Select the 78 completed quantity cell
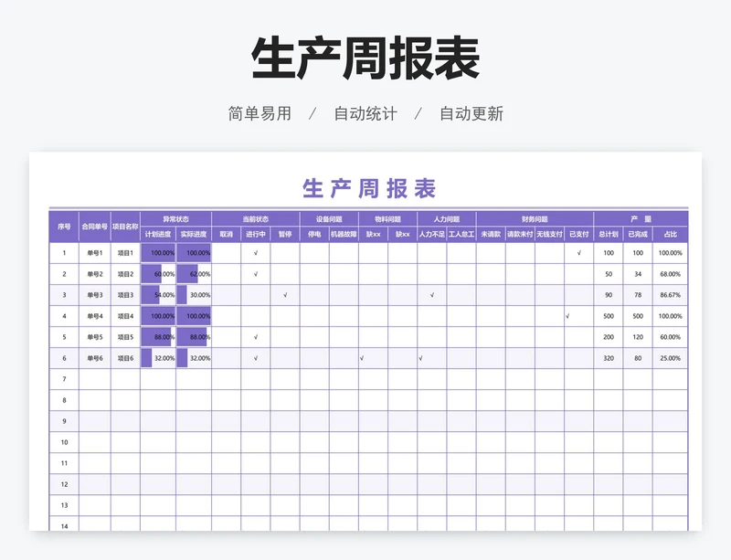This screenshot has width=731, height=560. 637,295
